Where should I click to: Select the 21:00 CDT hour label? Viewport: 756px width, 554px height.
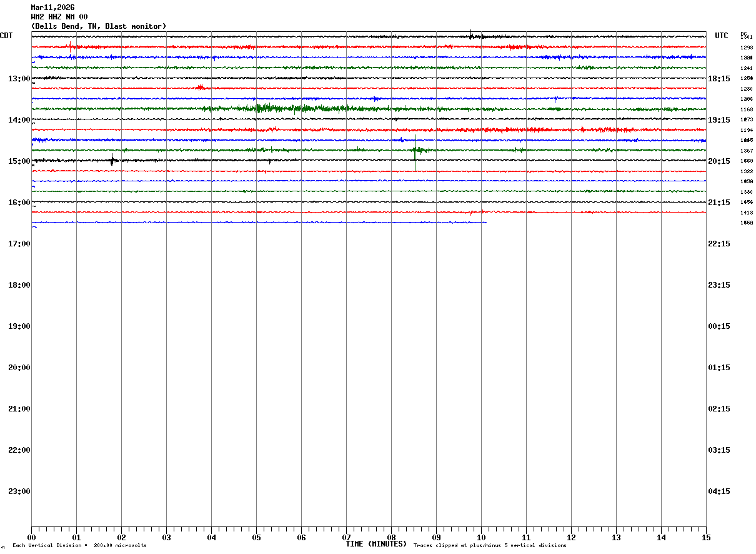pos(19,409)
